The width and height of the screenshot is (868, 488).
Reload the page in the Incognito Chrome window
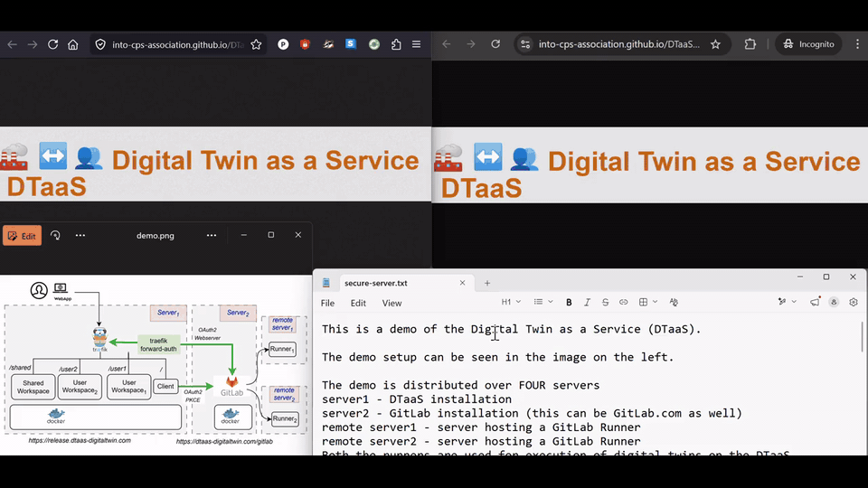[495, 44]
